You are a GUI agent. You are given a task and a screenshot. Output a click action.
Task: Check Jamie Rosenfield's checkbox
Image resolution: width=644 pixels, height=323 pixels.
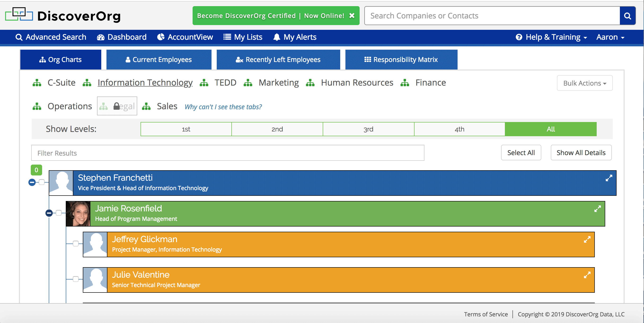(x=59, y=213)
